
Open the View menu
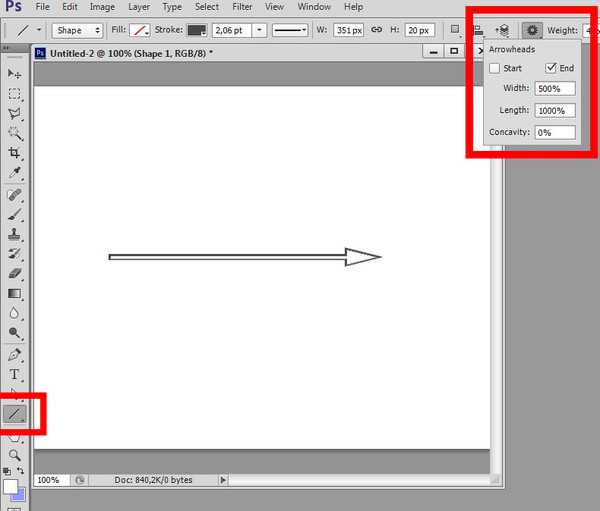[274, 7]
